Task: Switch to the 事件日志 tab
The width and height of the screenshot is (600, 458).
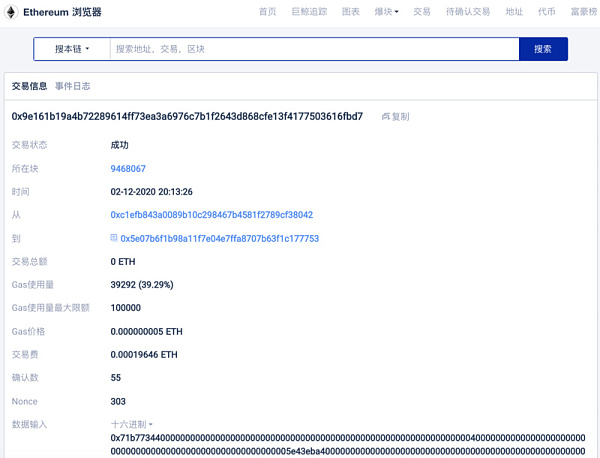Action: click(x=73, y=86)
